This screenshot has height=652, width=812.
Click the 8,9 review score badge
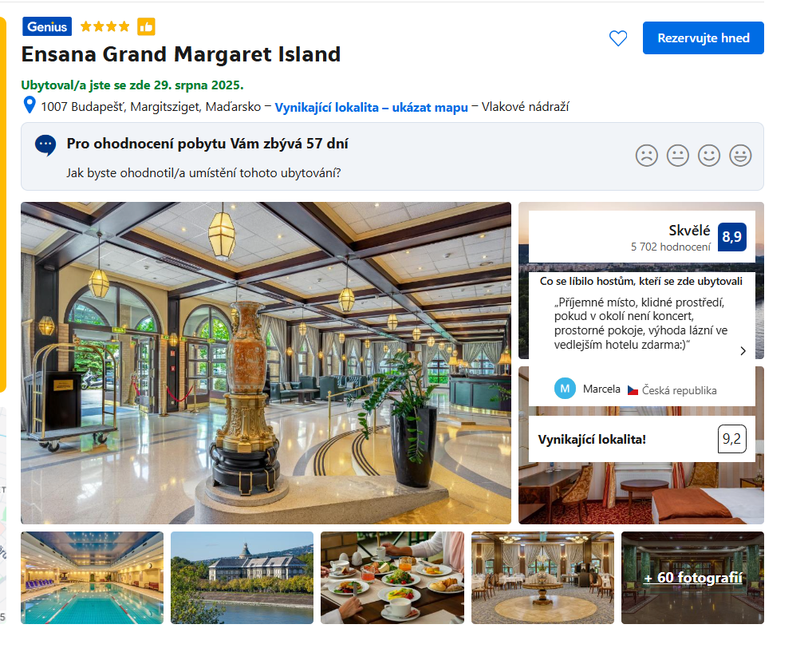pyautogui.click(x=731, y=237)
